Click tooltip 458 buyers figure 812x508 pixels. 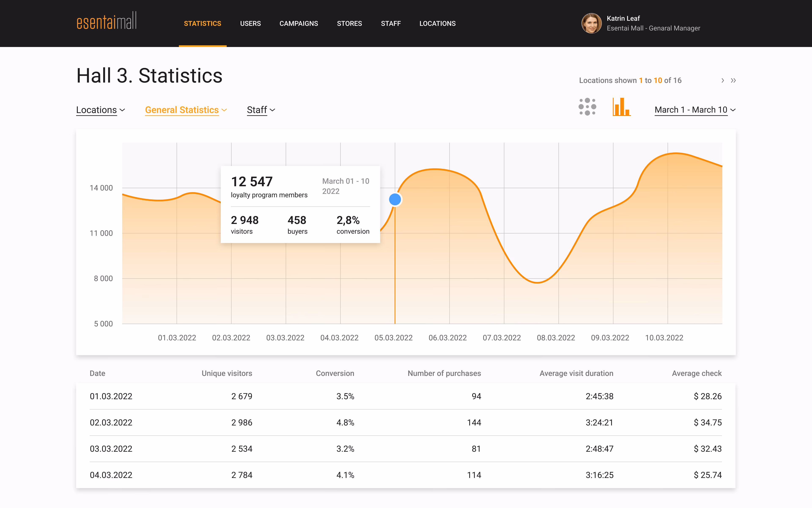point(297,220)
